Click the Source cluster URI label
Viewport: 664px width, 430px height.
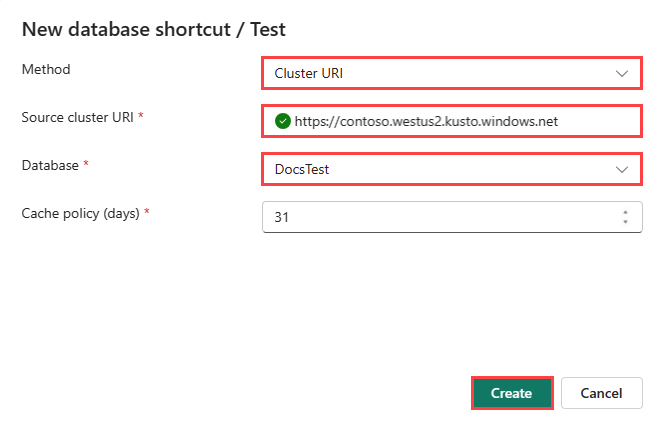click(77, 117)
